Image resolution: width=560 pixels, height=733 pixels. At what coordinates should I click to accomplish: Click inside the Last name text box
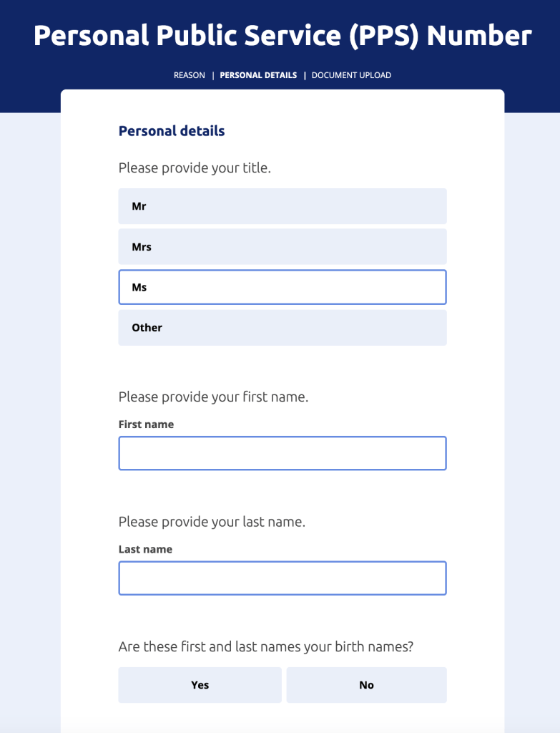coord(282,578)
